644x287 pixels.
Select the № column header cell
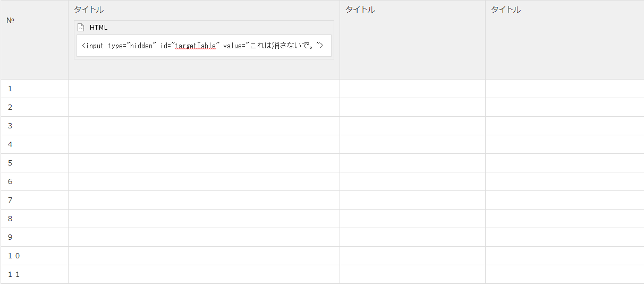pos(35,40)
